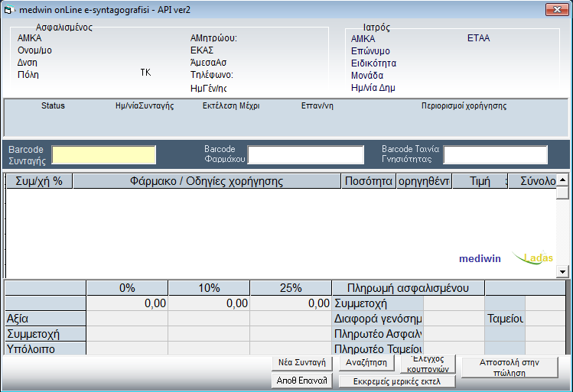The width and height of the screenshot is (573, 392).
Task: Click the Αναζήτηση button
Action: pyautogui.click(x=366, y=363)
